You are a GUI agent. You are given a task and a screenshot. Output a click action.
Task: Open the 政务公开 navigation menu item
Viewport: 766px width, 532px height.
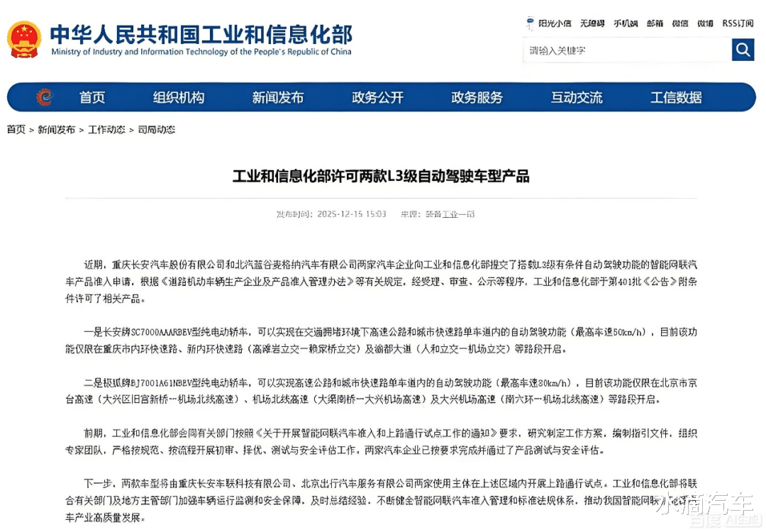[x=377, y=97]
